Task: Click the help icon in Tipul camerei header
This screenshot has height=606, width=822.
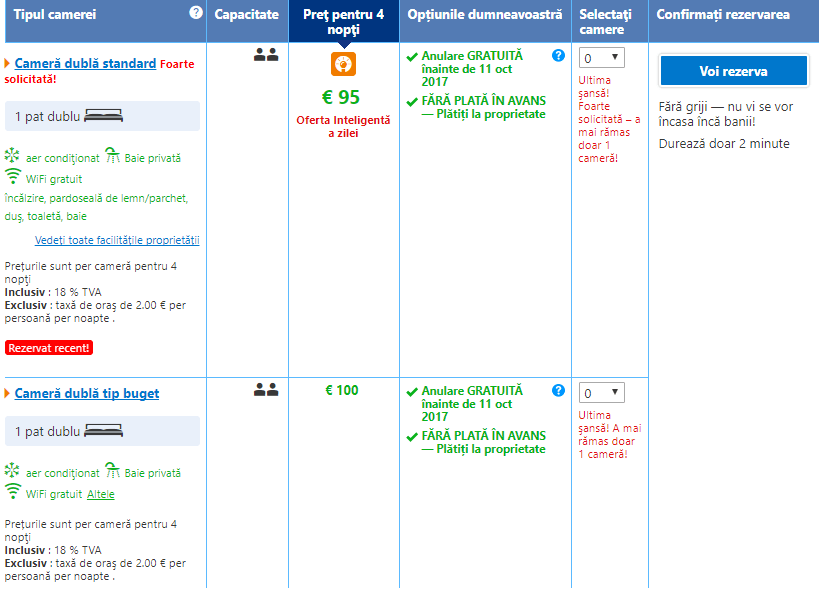Action: pos(196,12)
